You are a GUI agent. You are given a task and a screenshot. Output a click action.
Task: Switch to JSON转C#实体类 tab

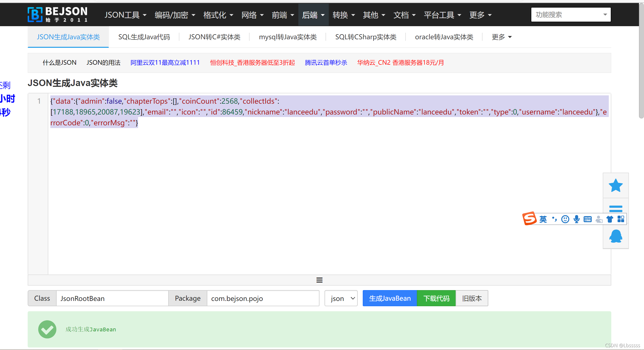point(214,37)
